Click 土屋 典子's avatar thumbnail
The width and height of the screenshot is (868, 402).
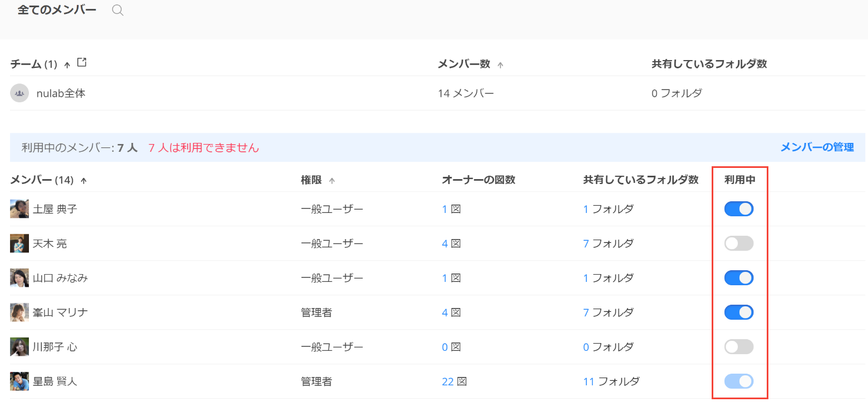pos(19,209)
